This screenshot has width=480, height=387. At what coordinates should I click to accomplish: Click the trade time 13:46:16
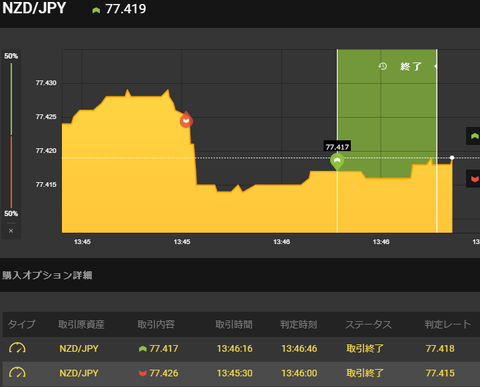235,349
